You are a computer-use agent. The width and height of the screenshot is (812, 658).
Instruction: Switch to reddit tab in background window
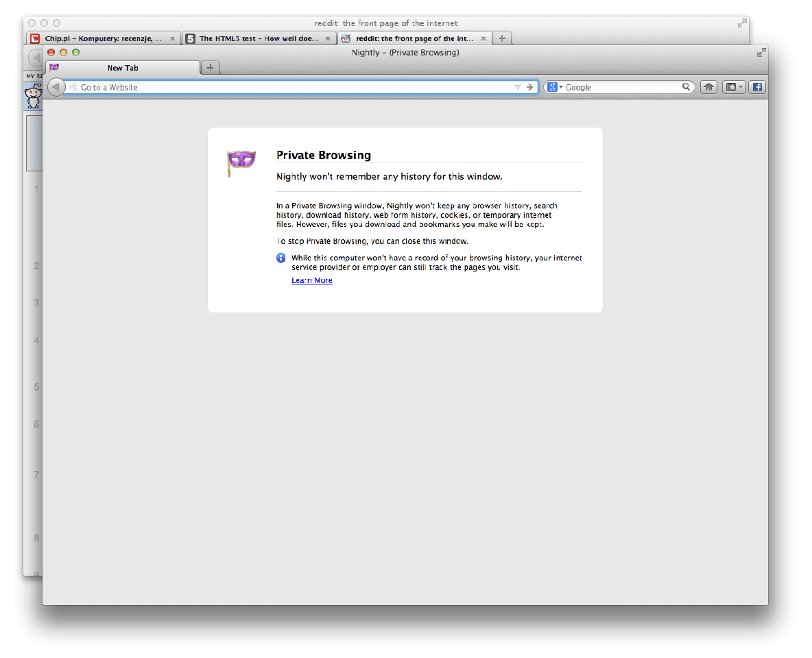(414, 38)
